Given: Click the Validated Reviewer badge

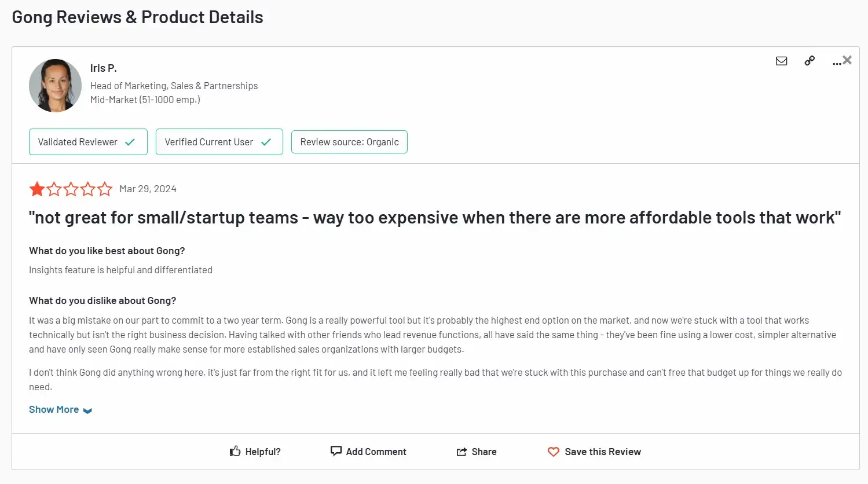Looking at the screenshot, I should [88, 142].
